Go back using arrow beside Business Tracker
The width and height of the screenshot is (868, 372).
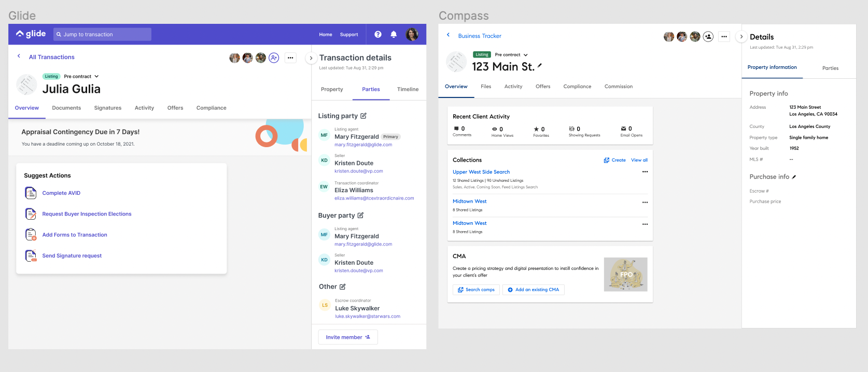449,35
